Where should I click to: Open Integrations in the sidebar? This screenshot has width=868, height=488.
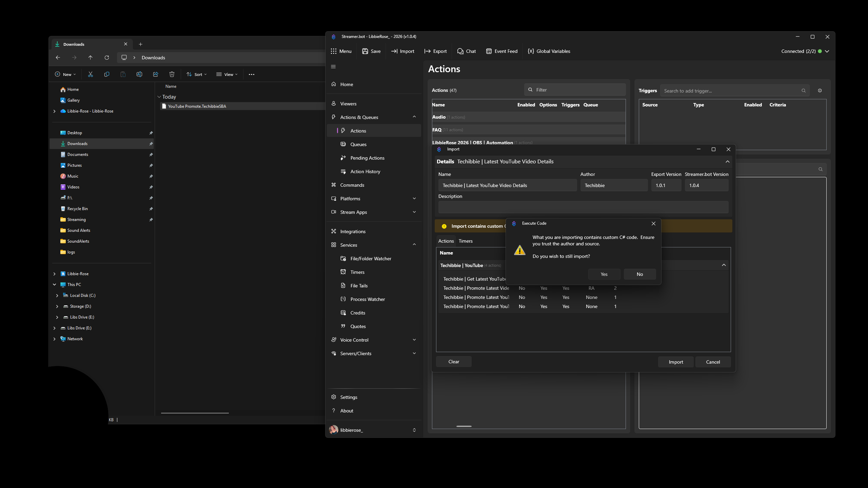374,231
